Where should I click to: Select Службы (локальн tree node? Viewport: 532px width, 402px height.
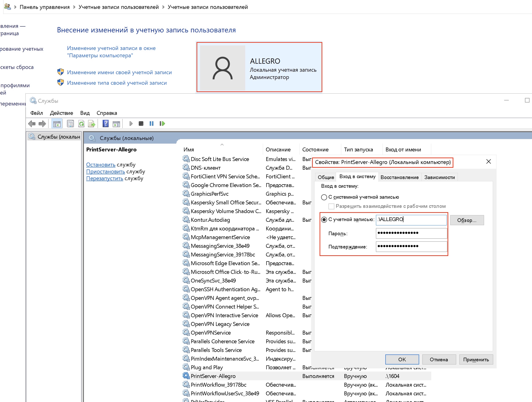tap(54, 137)
